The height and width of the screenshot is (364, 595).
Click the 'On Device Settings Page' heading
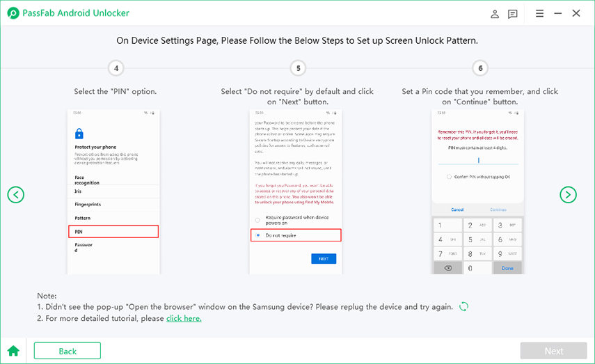click(x=297, y=40)
